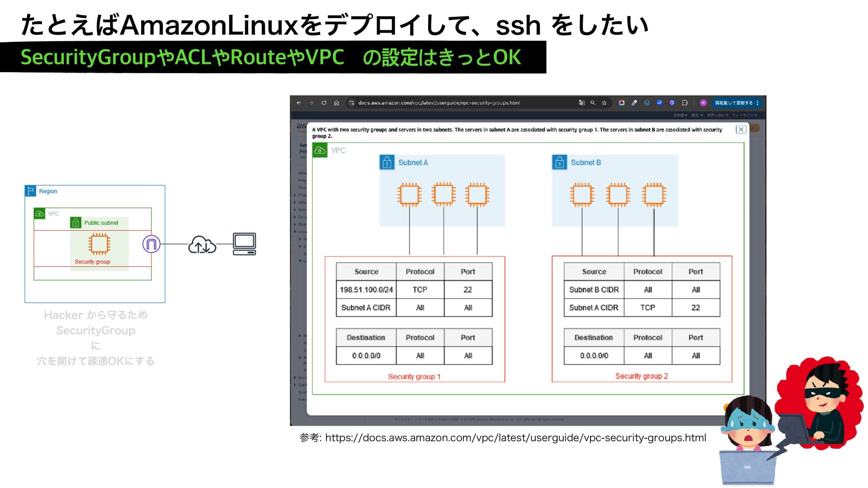Close the enlarged VPC diagram popup
The width and height of the screenshot is (868, 488).
pos(741,130)
